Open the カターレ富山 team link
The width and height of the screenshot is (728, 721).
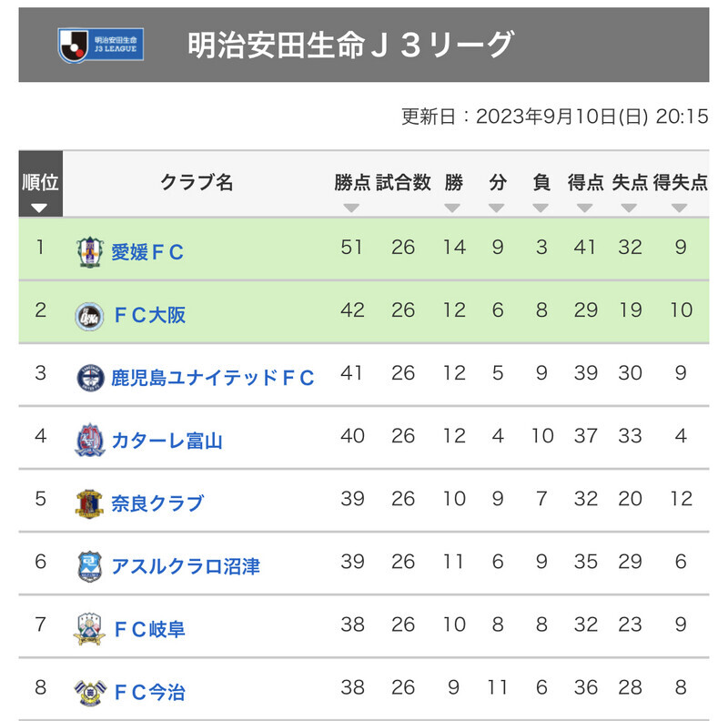(x=167, y=441)
